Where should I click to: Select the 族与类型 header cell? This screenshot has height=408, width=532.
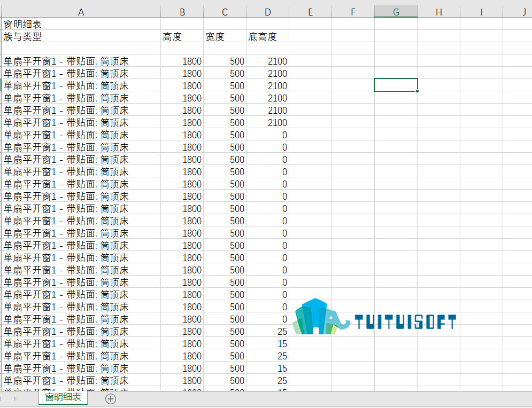pos(81,36)
